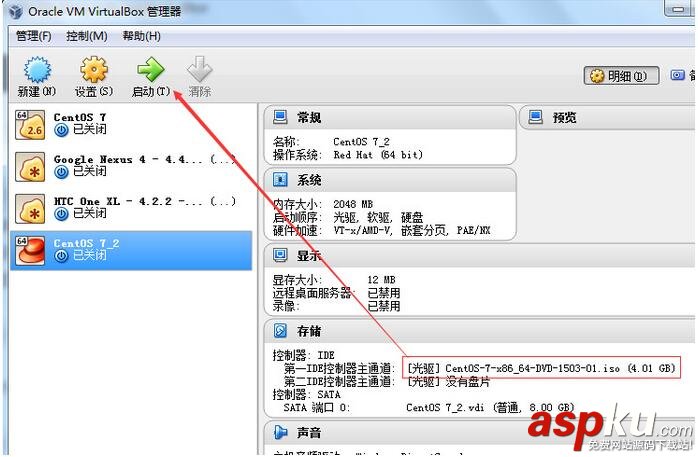This screenshot has height=457, width=698.
Task: Open the 帮助(H) menu
Action: (142, 36)
